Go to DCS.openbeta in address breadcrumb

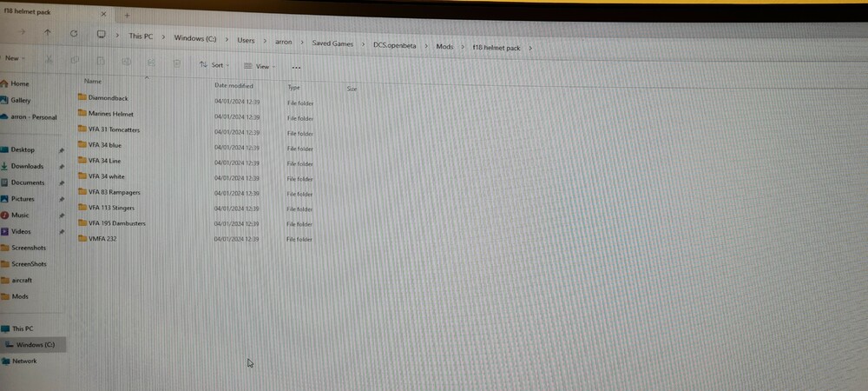point(395,45)
